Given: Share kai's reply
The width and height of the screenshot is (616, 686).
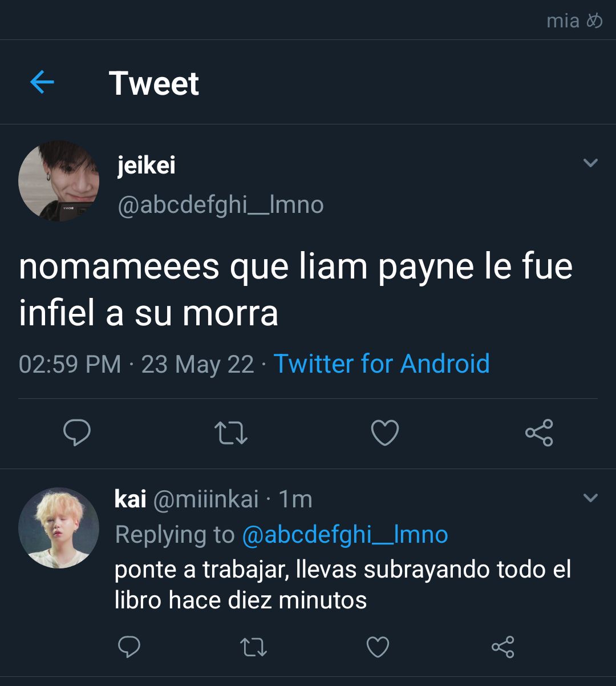Looking at the screenshot, I should click(x=502, y=647).
